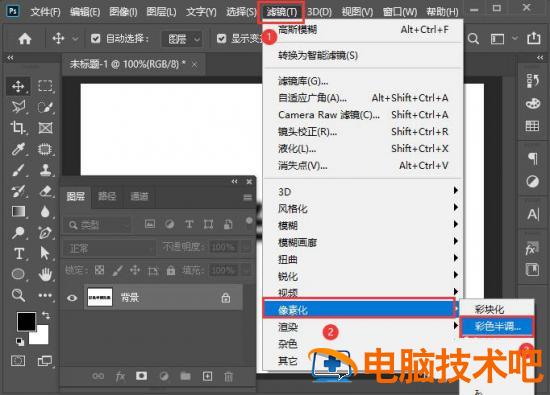Pick the Eyedropper tool
The height and width of the screenshot is (395, 550).
(18, 149)
